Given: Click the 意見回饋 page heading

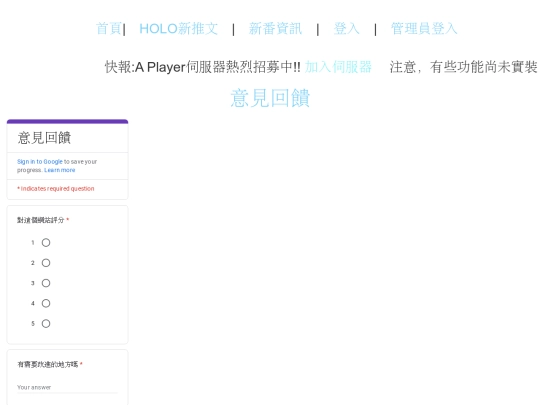Looking at the screenshot, I should 270,98.
